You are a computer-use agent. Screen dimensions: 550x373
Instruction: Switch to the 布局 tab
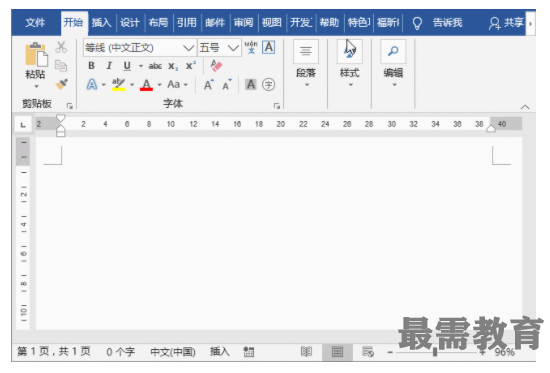[158, 23]
